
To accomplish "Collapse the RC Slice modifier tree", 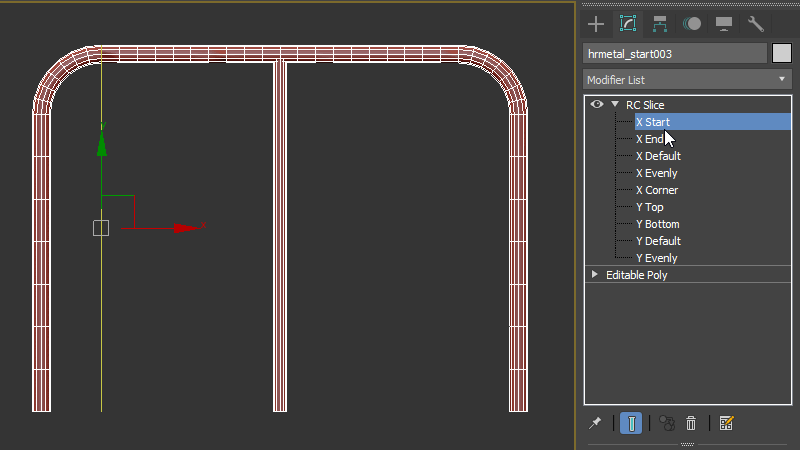I will 615,104.
